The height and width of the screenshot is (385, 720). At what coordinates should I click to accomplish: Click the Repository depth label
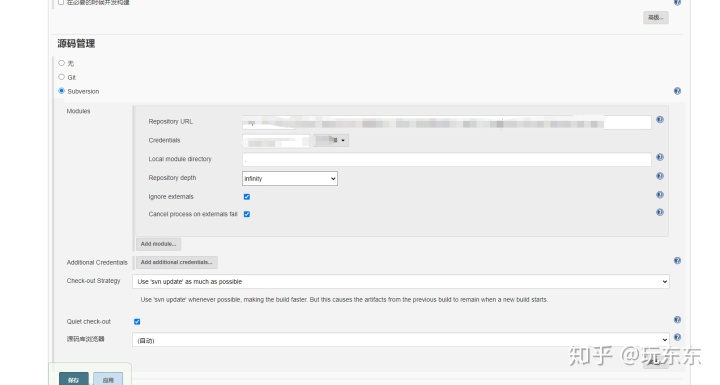coord(172,178)
